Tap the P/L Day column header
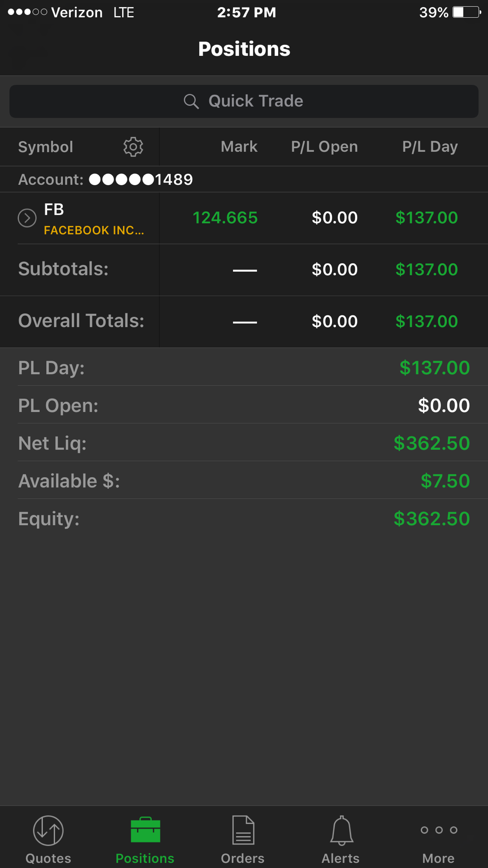 [430, 147]
